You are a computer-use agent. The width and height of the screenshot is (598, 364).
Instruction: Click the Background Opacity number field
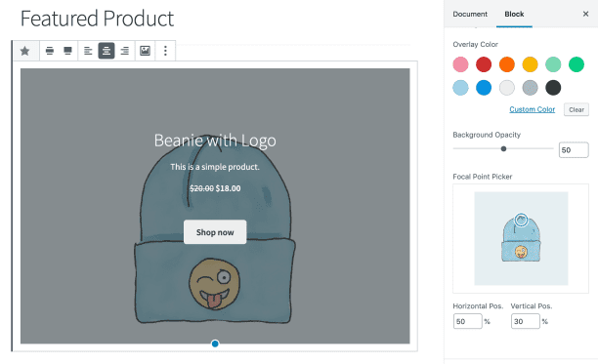(x=574, y=150)
